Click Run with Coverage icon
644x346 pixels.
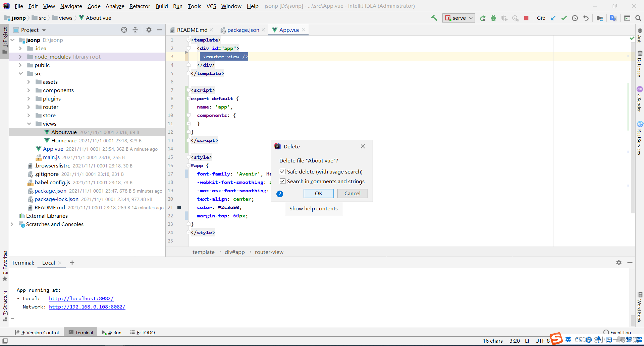click(x=504, y=18)
